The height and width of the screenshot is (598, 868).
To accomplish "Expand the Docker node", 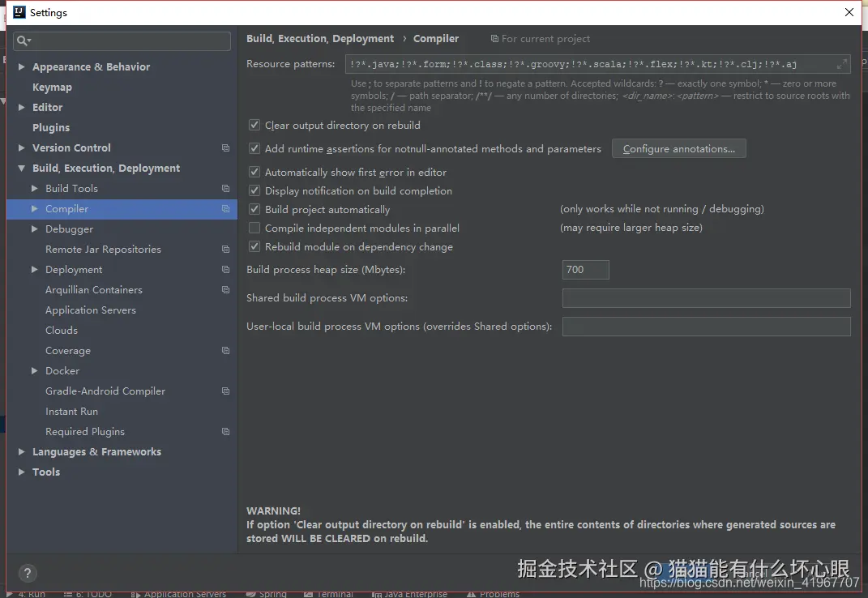I will [34, 371].
